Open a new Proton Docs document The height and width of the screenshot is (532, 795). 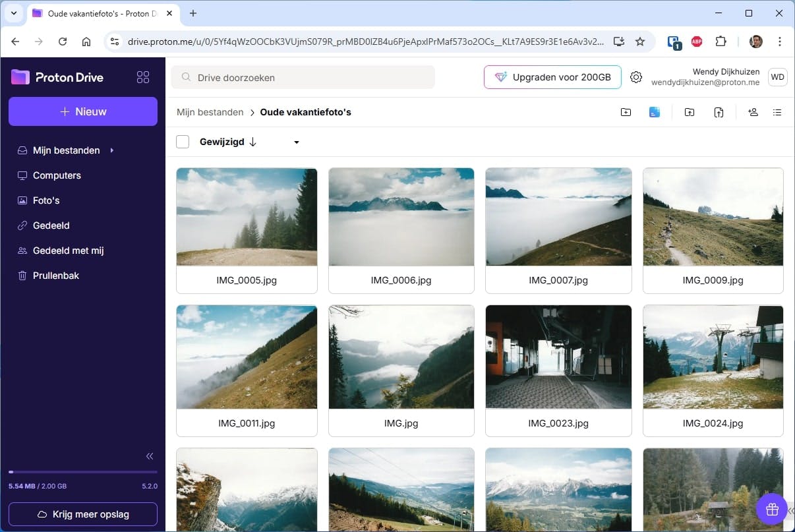[x=655, y=112]
